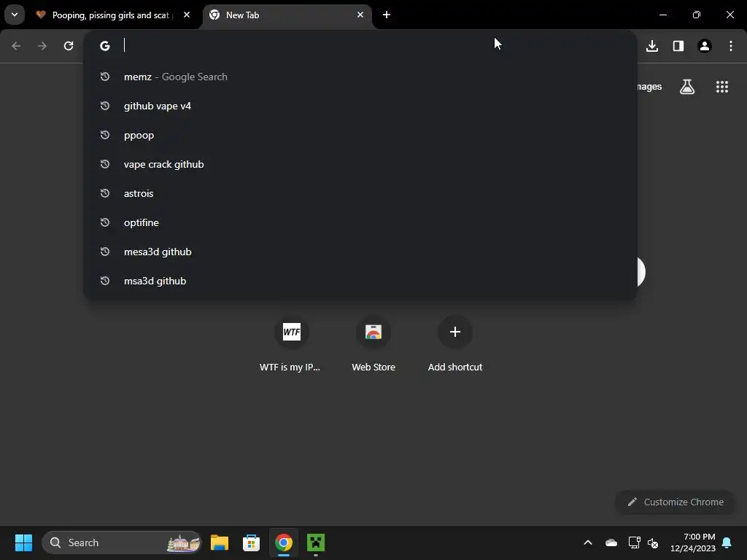The width and height of the screenshot is (747, 560).
Task: Open the Chrome three-dot menu
Action: click(731, 46)
